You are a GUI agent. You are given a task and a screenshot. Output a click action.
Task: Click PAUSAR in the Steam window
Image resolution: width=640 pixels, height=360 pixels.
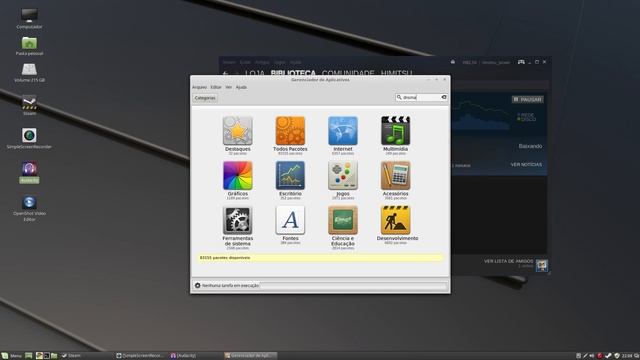pyautogui.click(x=528, y=99)
